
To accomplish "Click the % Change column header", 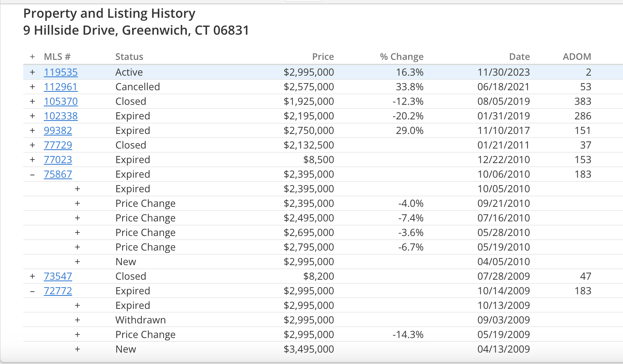I will click(x=402, y=57).
